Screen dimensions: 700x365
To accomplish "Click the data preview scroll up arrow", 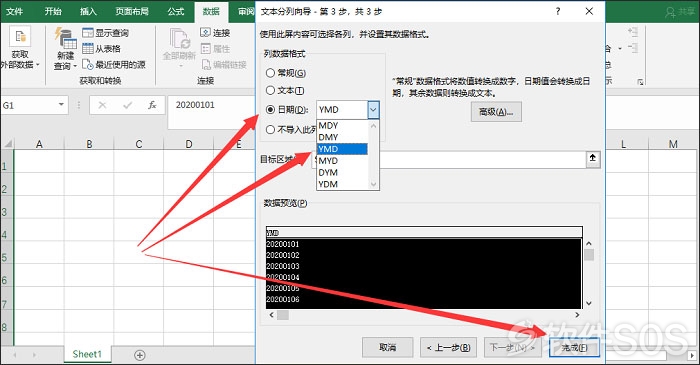I will coord(589,244).
